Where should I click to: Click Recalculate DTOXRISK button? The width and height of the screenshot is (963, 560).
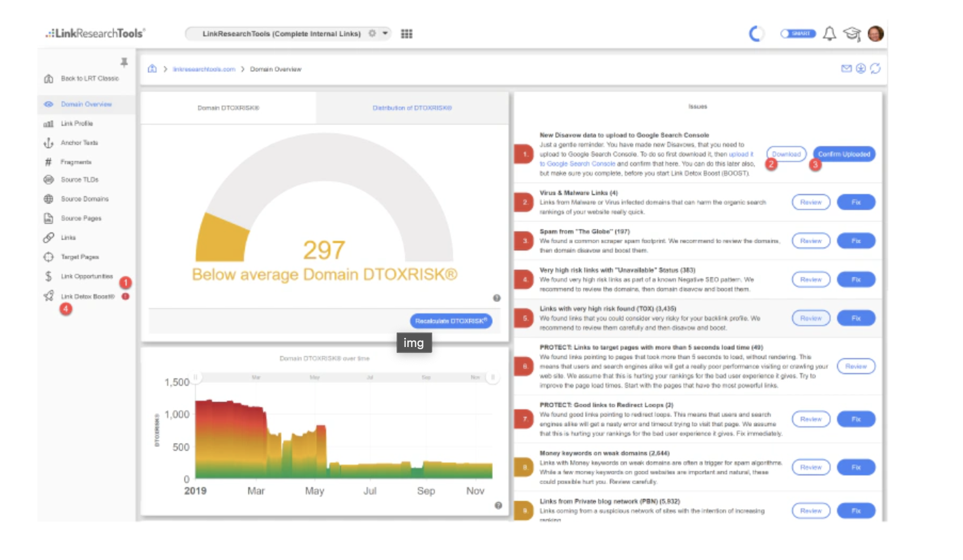(x=451, y=321)
